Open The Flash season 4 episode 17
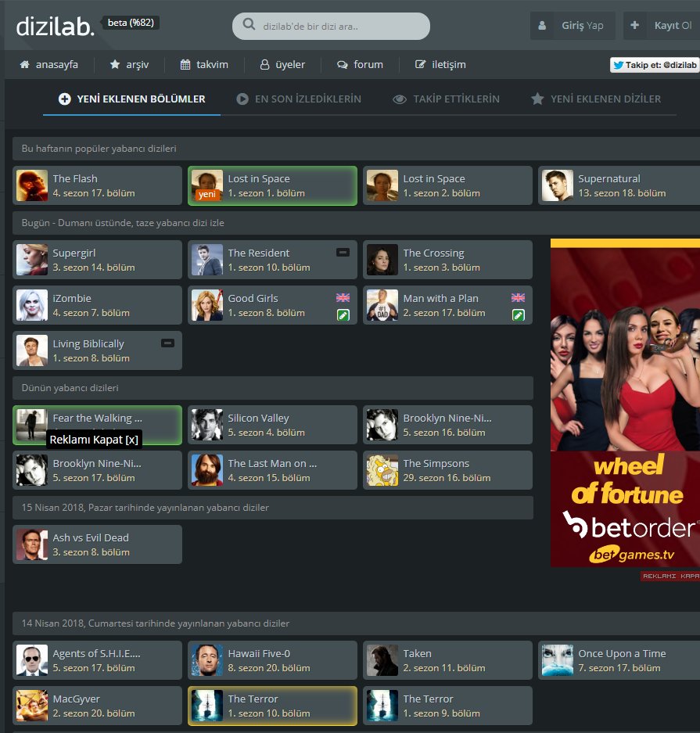Image resolution: width=700 pixels, height=733 pixels. click(97, 185)
